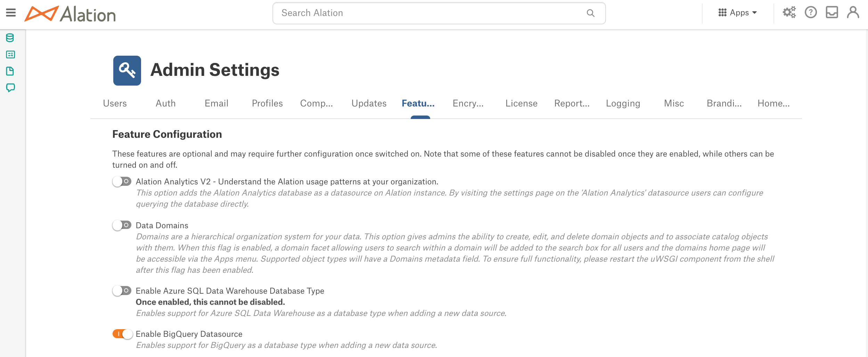Turn on the Data Domains toggle
Image resolution: width=868 pixels, height=357 pixels.
click(x=122, y=225)
